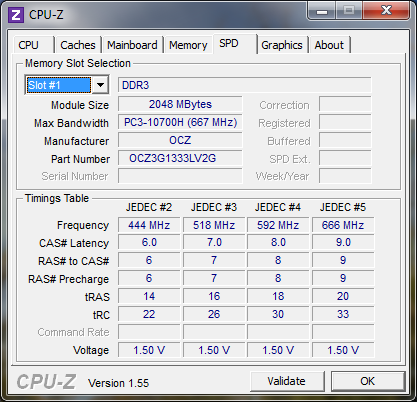The width and height of the screenshot is (419, 404).
Task: Click the PC3-10700H (667 MHz) bandwidth field
Action: pyautogui.click(x=180, y=122)
